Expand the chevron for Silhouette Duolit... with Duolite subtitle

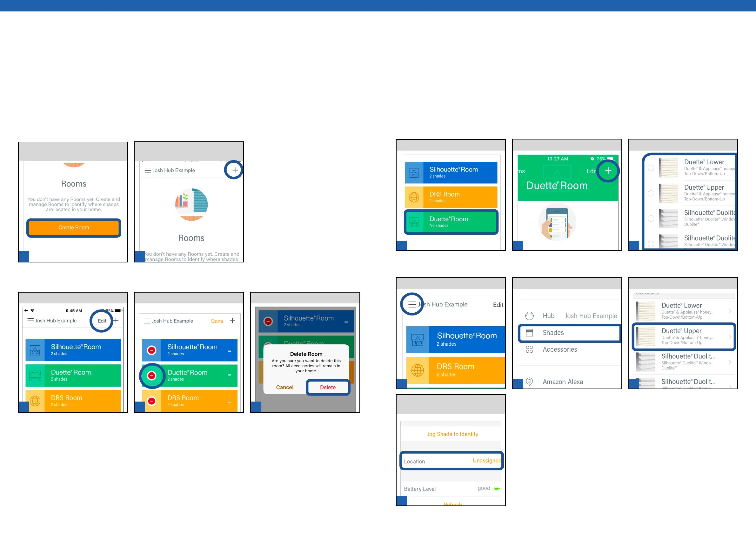(730, 362)
